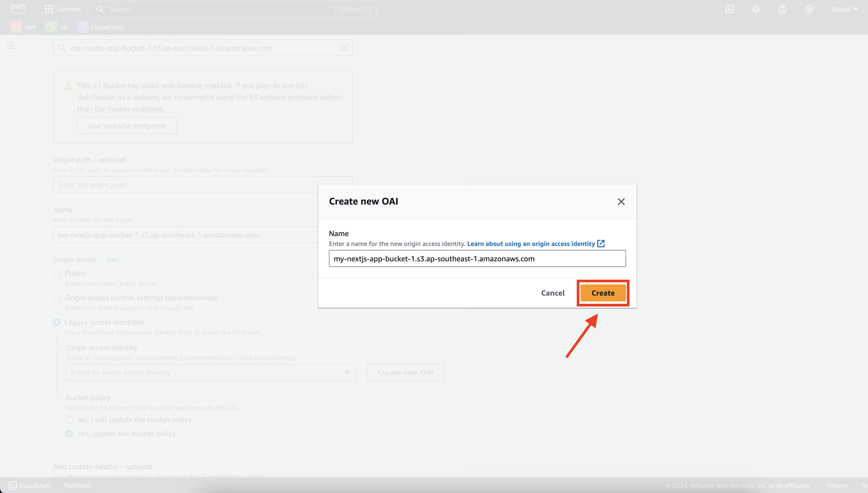Click the Use website endpoint button

[127, 126]
